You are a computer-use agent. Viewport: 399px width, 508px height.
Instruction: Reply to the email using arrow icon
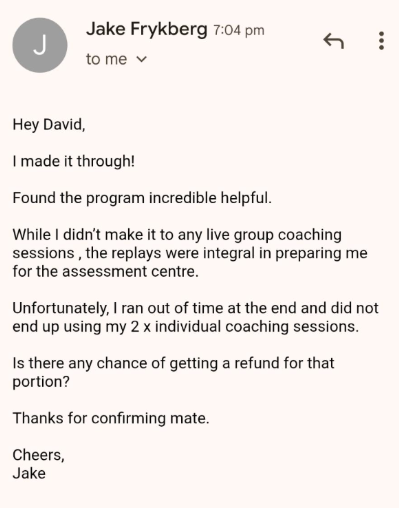coord(333,41)
